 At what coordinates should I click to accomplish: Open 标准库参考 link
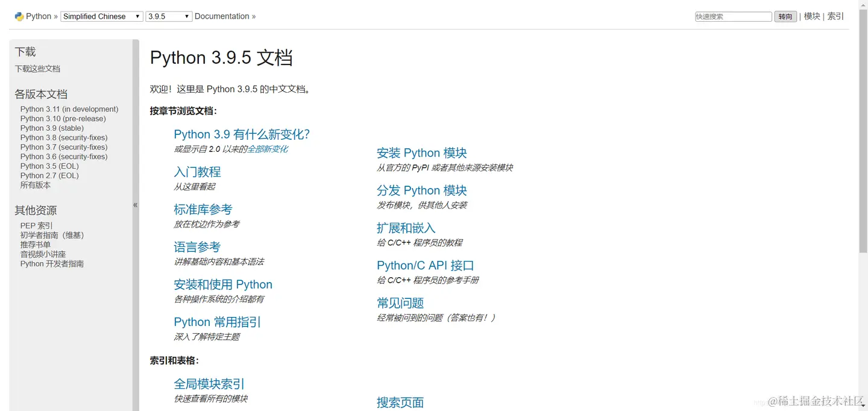[x=203, y=209]
